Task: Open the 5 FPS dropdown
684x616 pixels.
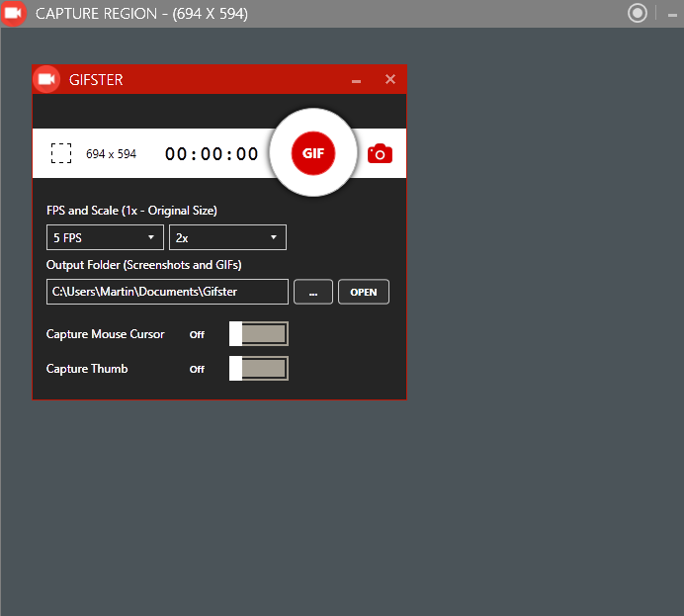Action: tap(105, 237)
